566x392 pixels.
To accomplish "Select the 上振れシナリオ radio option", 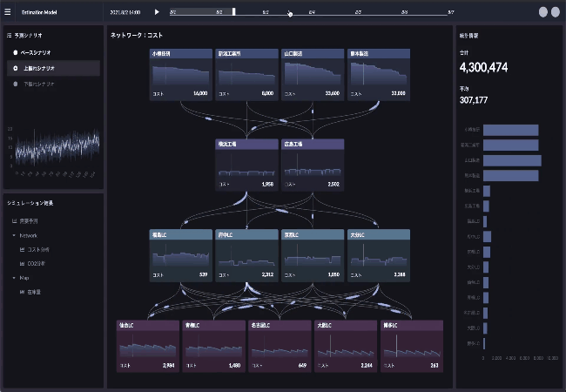I will click(16, 68).
